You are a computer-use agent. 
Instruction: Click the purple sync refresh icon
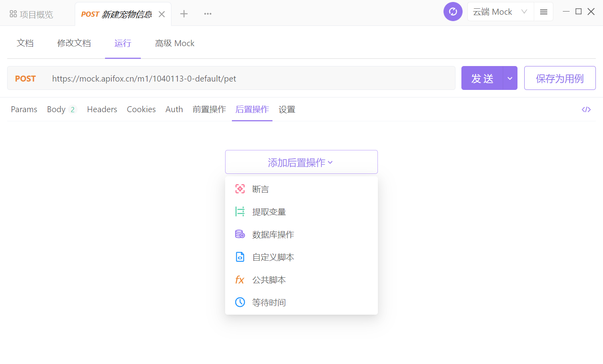click(x=453, y=12)
